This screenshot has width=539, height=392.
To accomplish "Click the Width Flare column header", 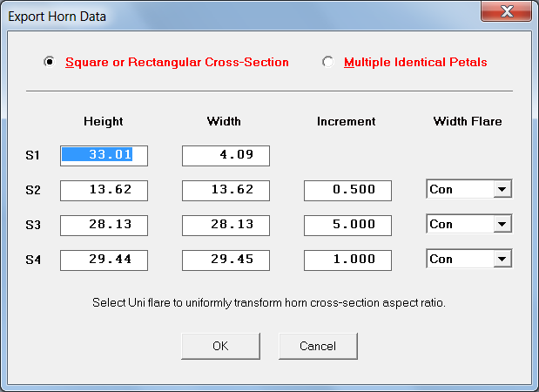I will pyautogui.click(x=468, y=121).
